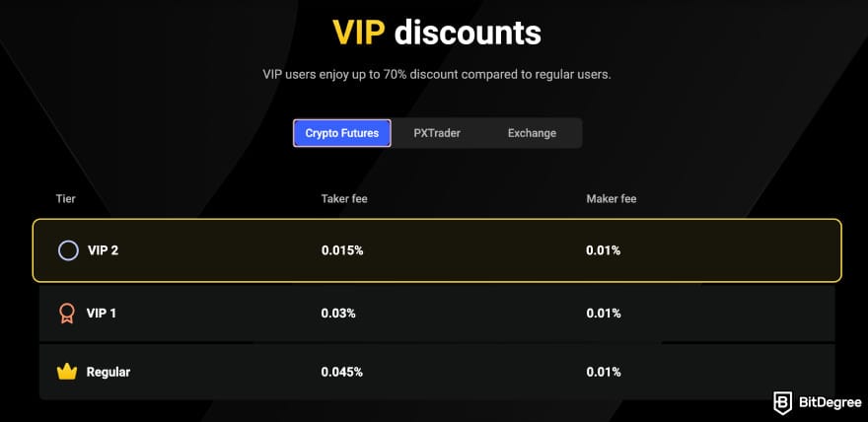The image size is (868, 422).
Task: Click the Regular tier label
Action: (108, 372)
